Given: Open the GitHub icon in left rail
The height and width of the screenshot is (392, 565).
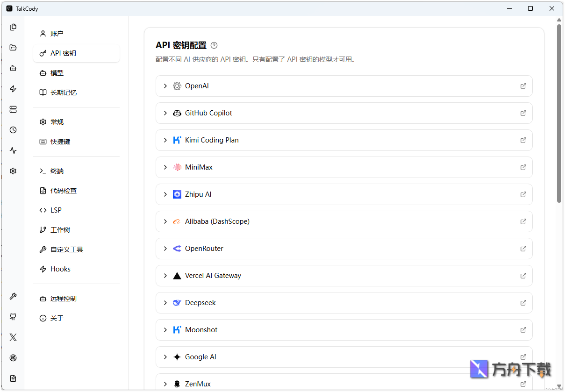Looking at the screenshot, I should tap(13, 317).
